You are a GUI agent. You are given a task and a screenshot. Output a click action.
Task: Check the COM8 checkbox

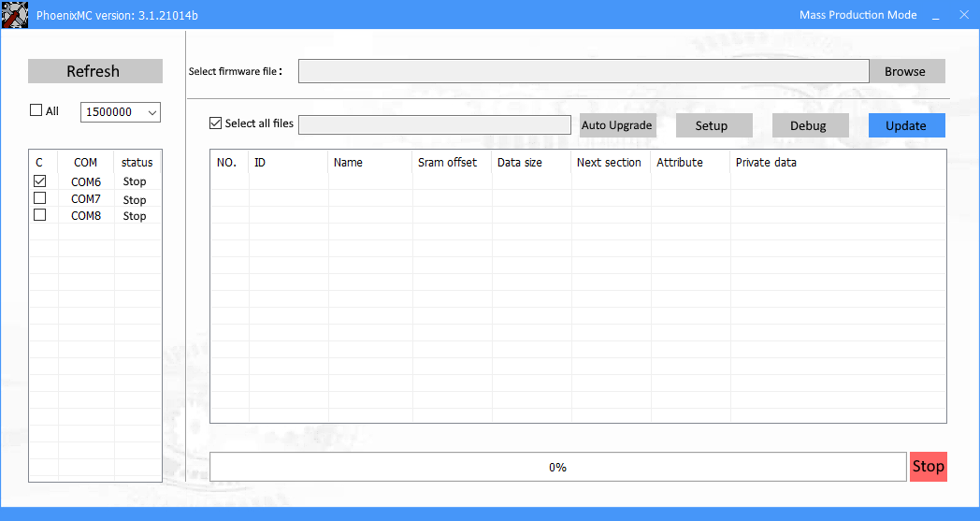coord(40,215)
